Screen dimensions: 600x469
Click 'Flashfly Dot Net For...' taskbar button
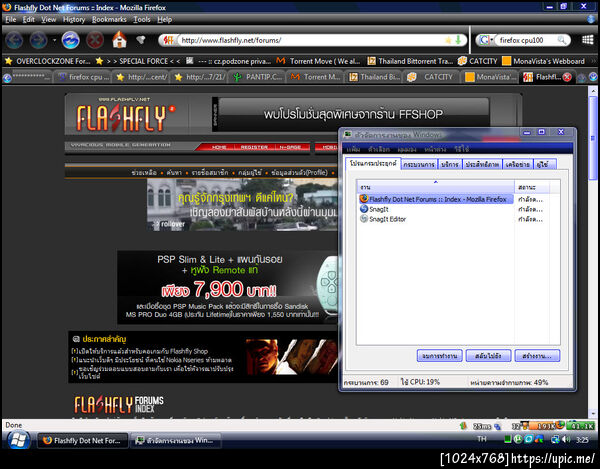(83, 441)
